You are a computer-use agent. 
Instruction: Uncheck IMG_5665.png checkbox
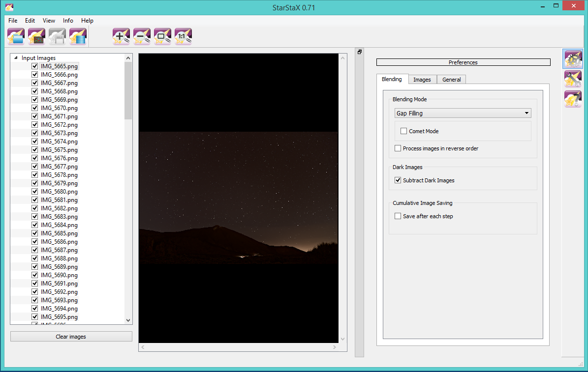(35, 66)
